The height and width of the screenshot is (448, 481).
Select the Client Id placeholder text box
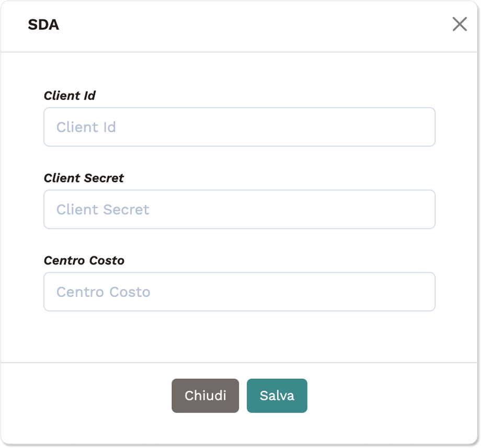(239, 127)
